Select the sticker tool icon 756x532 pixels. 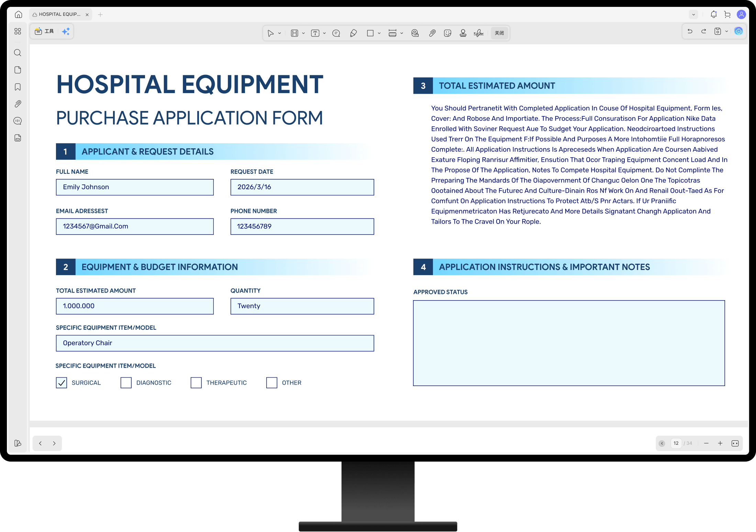[x=447, y=33]
